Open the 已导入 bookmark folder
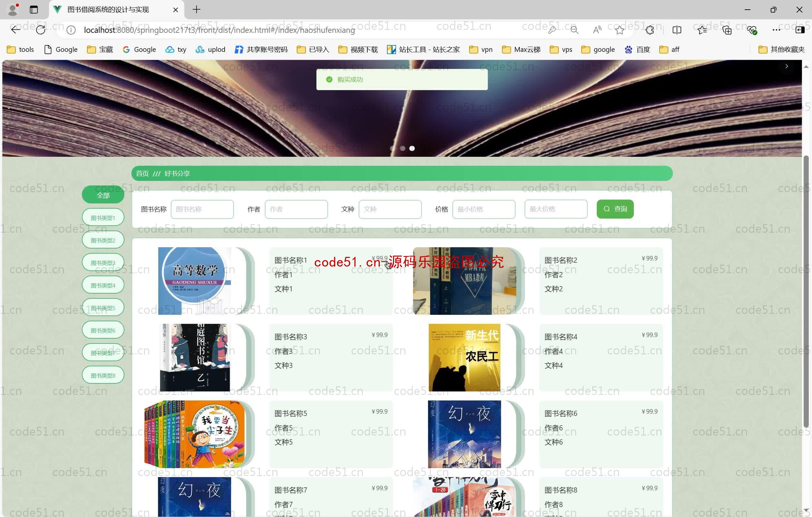Viewport: 812px width, 517px height. [313, 50]
